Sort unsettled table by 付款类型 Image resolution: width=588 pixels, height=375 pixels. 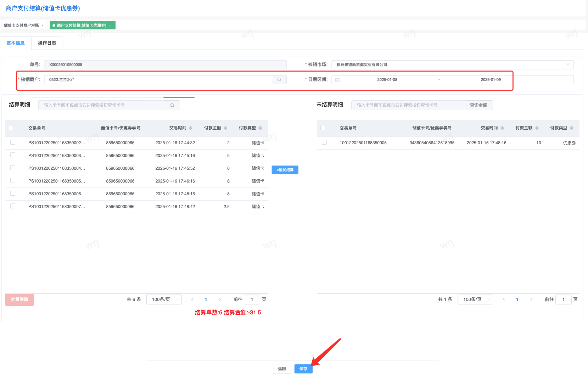tap(572, 128)
